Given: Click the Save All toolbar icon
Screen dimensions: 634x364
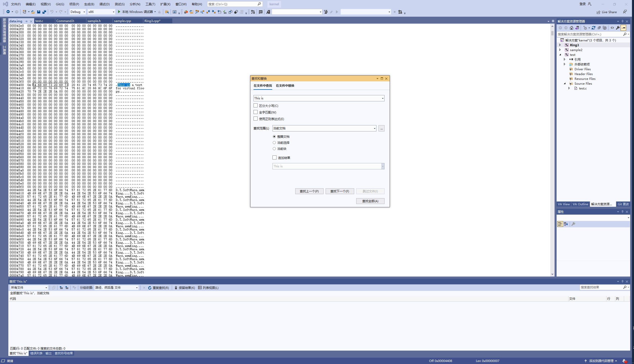Looking at the screenshot, I should coord(44,12).
